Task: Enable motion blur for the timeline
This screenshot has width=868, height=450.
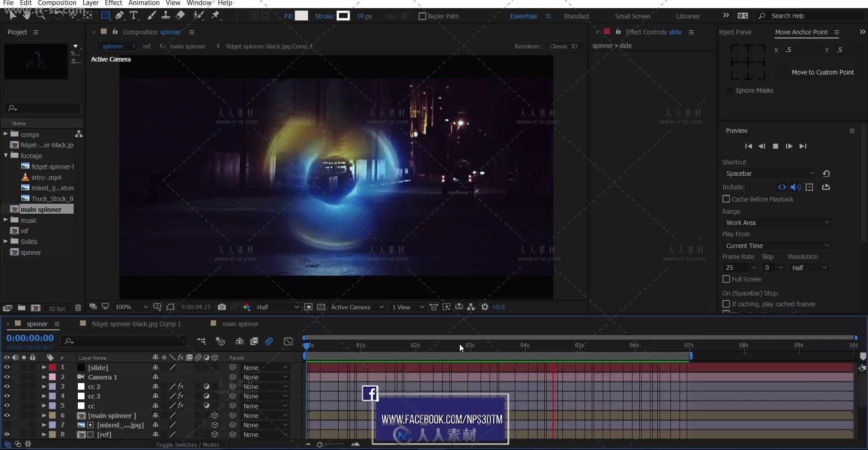Action: 269,341
